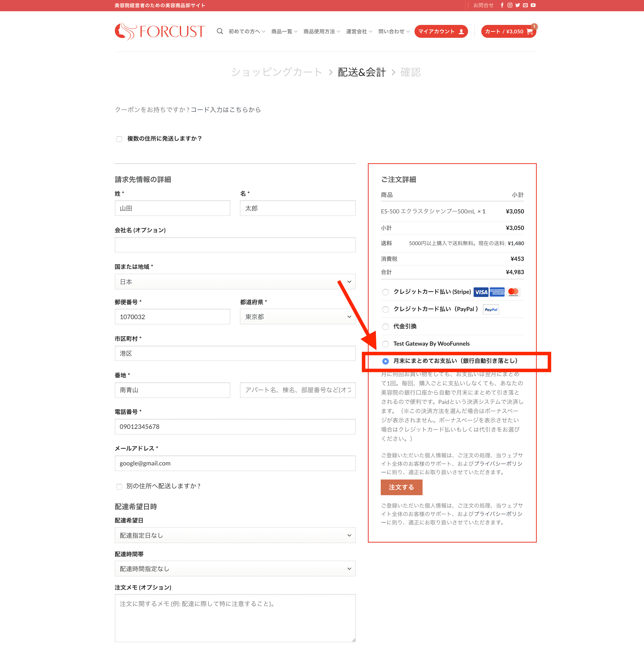
Task: Open the Instagram social icon
Action: (x=510, y=5)
